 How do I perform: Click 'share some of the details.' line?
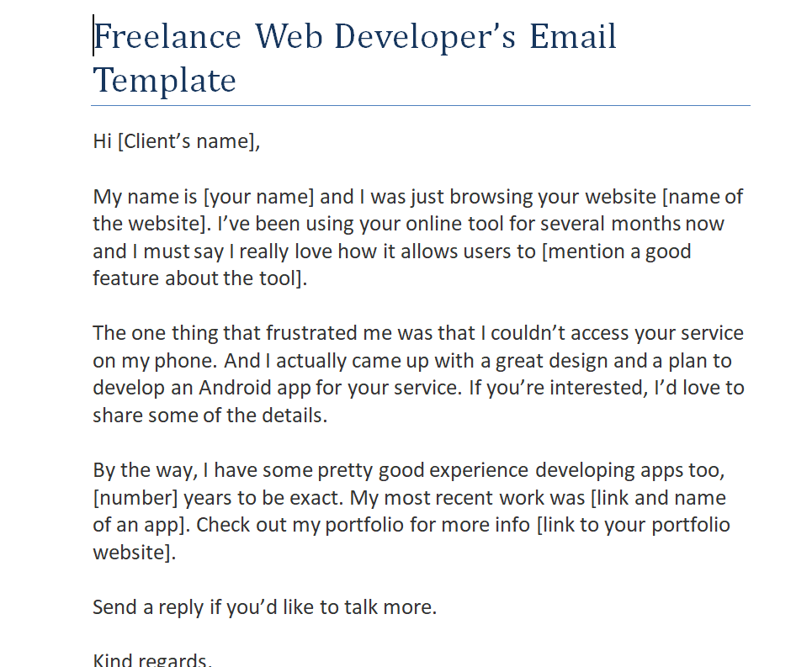click(210, 415)
